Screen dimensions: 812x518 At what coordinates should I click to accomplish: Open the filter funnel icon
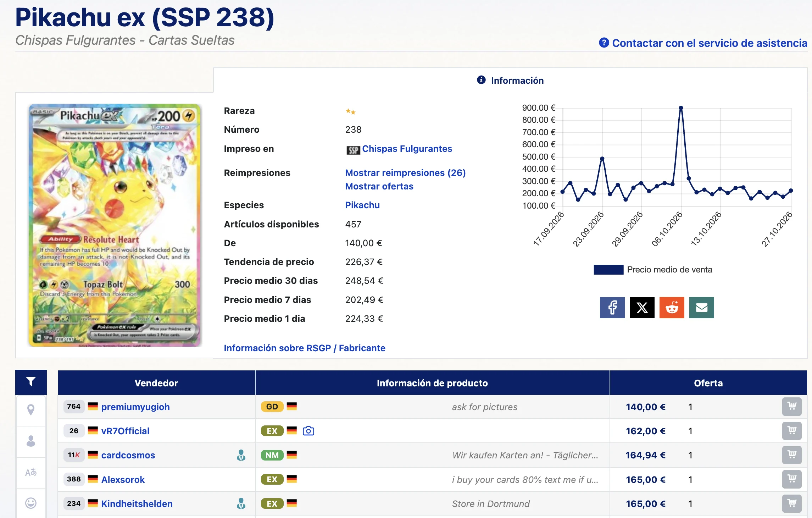tap(31, 382)
